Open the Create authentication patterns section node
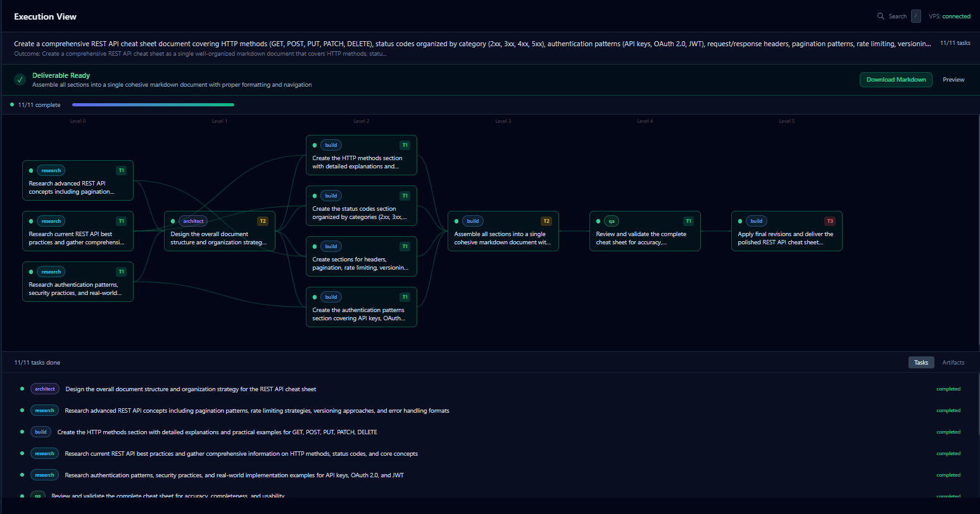 [x=361, y=307]
